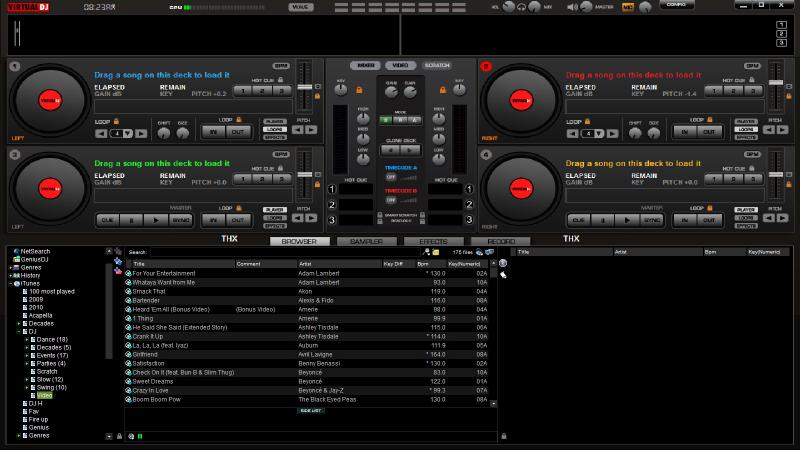Pause deck 4 with the pause button
Image resolution: width=800 pixels, height=450 pixels.
pos(602,219)
